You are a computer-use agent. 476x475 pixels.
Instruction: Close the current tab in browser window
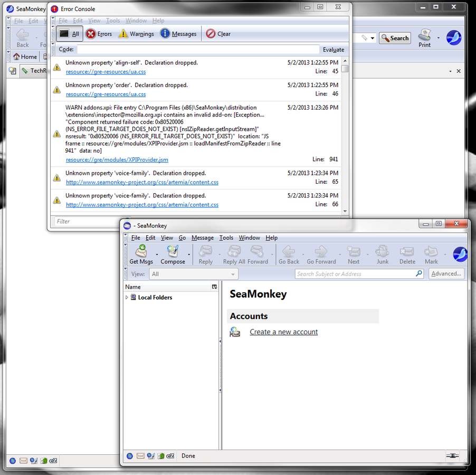click(x=459, y=71)
